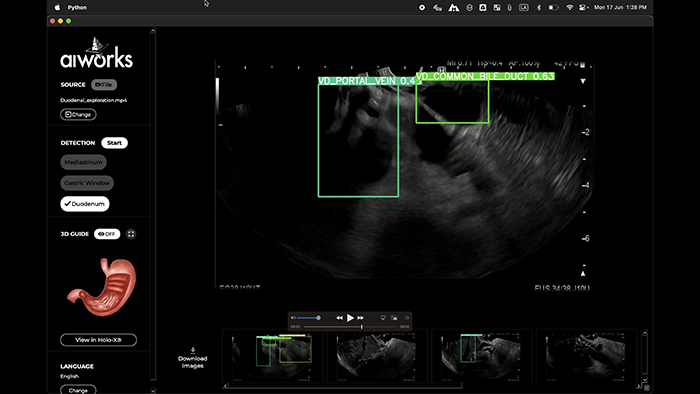
Task: Click the VD_COMMON_BILE_DUCT detection label
Action: pos(485,76)
